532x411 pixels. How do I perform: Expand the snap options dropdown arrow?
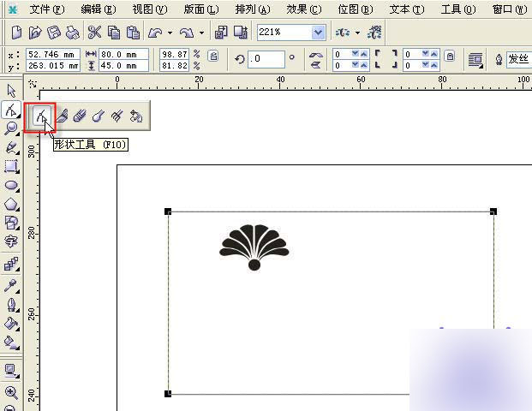[357, 33]
